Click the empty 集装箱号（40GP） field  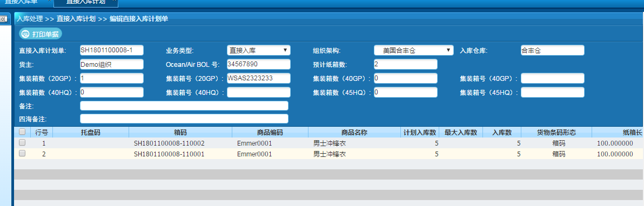(552, 78)
